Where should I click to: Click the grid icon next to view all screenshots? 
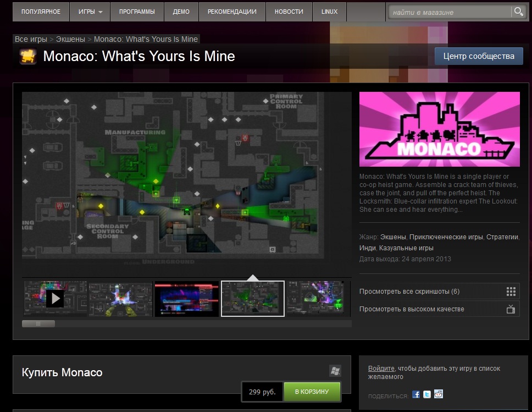[x=511, y=292]
